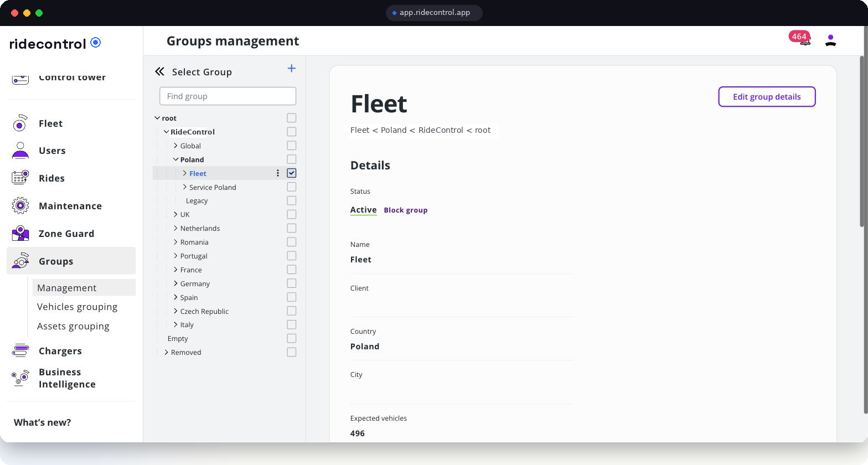This screenshot has width=868, height=465.
Task: Click the app.ridecontrol.app address bar
Action: click(434, 13)
